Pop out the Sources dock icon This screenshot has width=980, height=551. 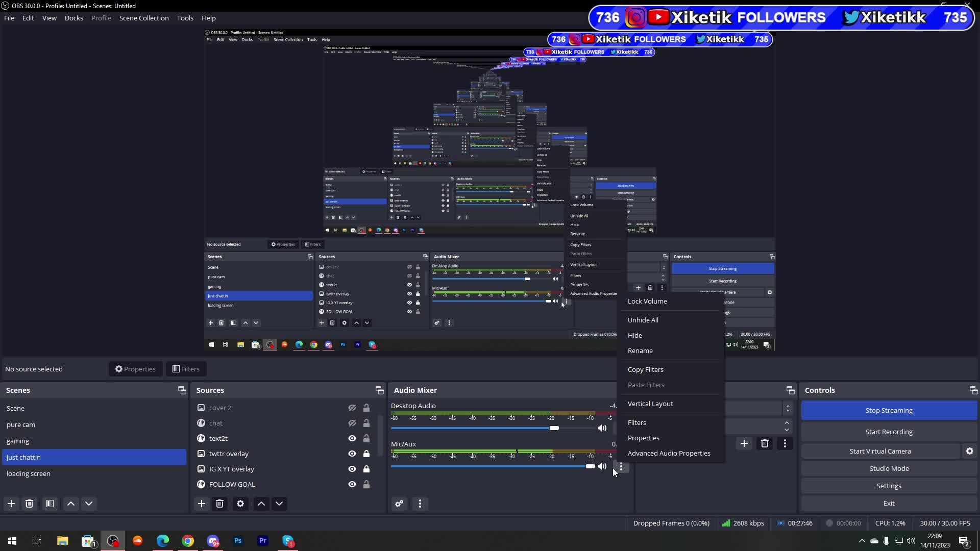(x=379, y=390)
